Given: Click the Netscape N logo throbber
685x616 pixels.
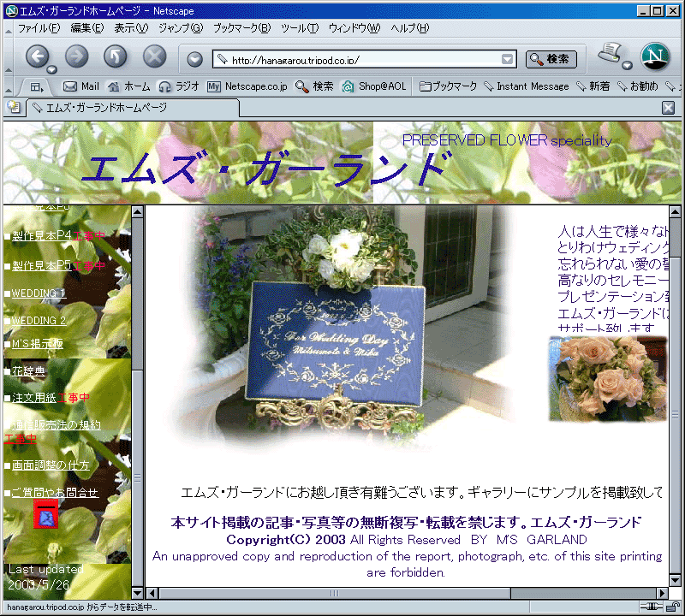Looking at the screenshot, I should tap(655, 56).
